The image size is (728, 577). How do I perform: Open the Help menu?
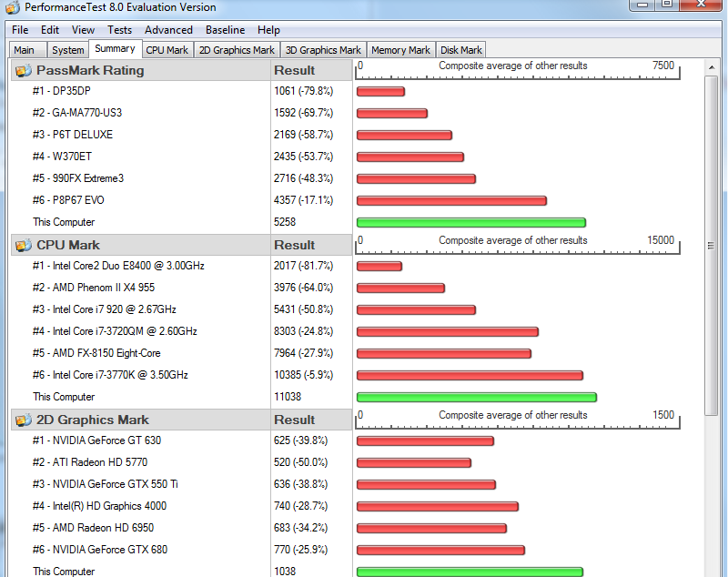[268, 30]
